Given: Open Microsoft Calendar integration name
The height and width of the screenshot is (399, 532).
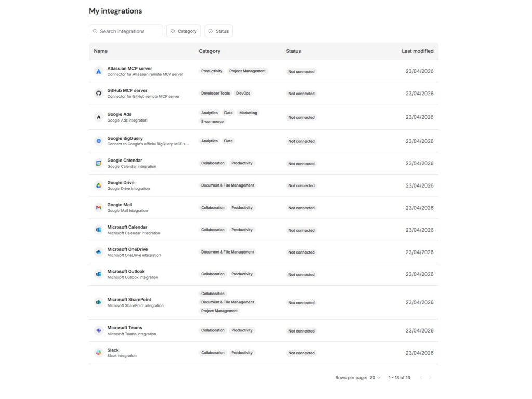Looking at the screenshot, I should pos(127,227).
